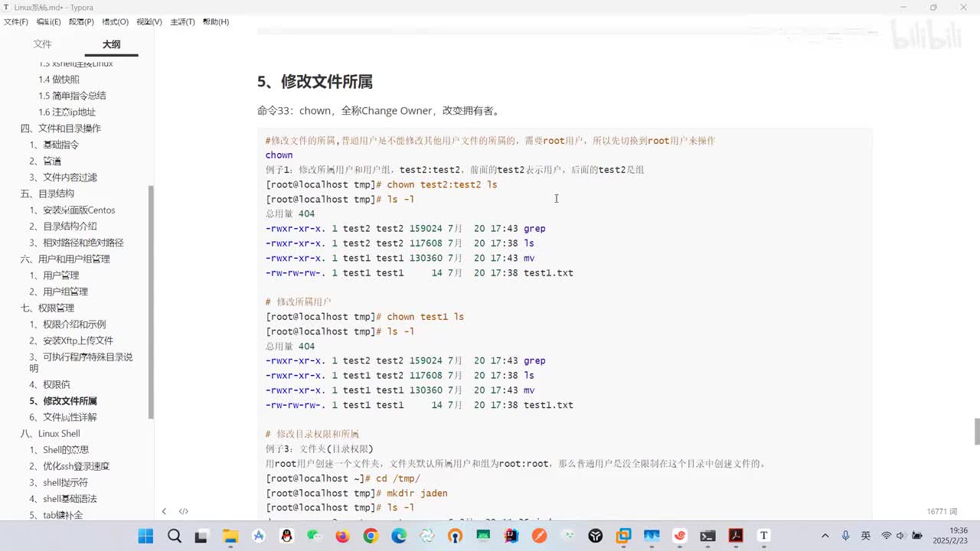Image resolution: width=980 pixels, height=551 pixels.
Task: Open QQ penguin icon on taskbar
Action: tap(286, 536)
